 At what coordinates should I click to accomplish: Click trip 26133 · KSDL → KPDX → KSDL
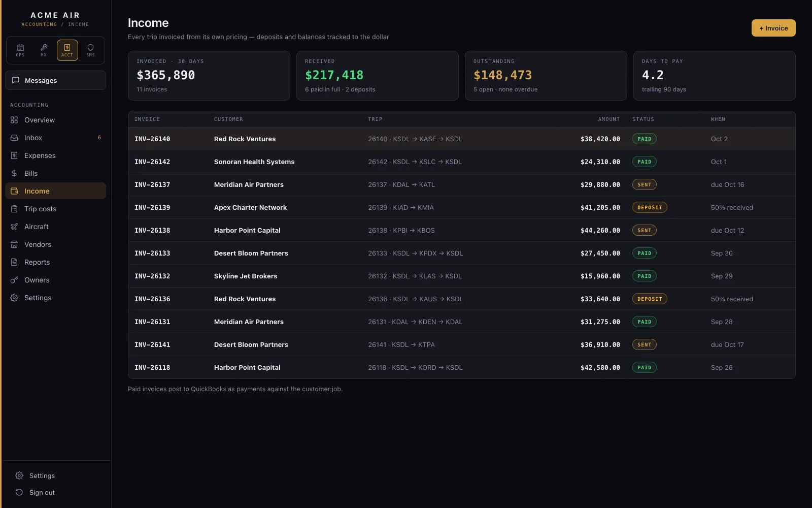(415, 253)
